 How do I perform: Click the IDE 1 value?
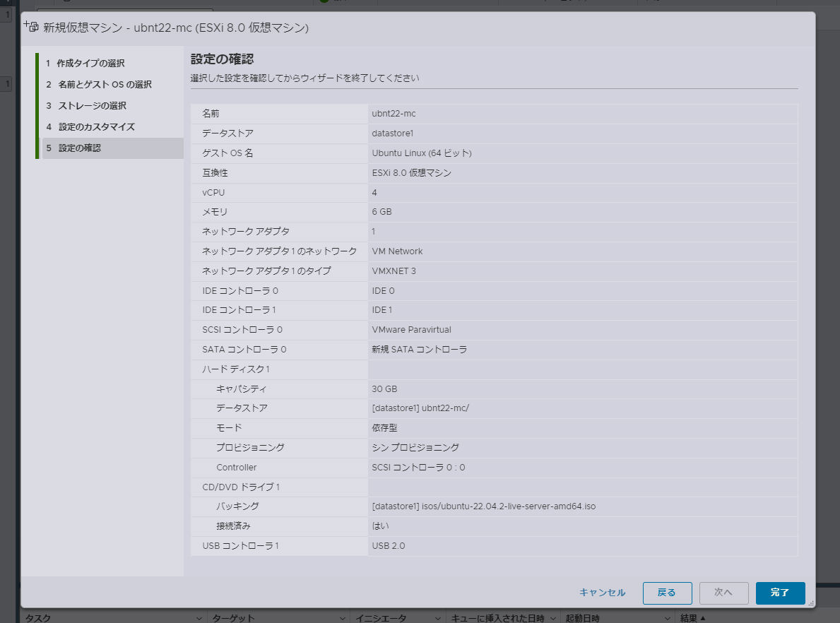click(x=382, y=310)
